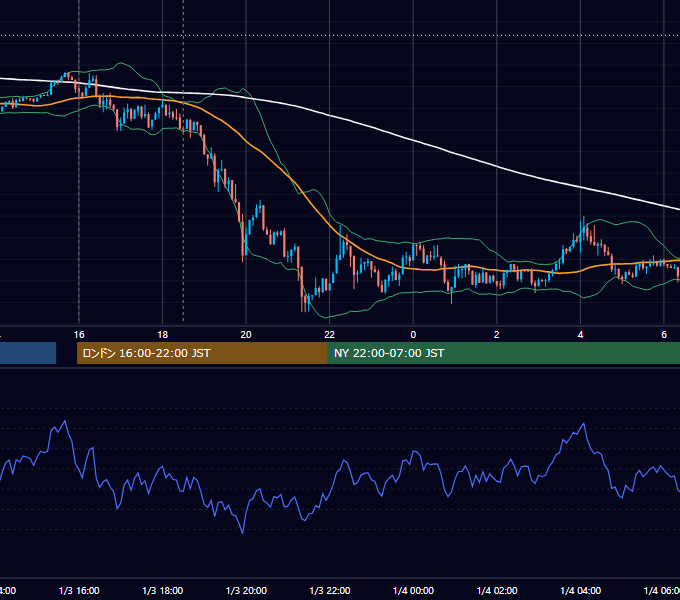Click the 1/3 16:00 date label

79,590
